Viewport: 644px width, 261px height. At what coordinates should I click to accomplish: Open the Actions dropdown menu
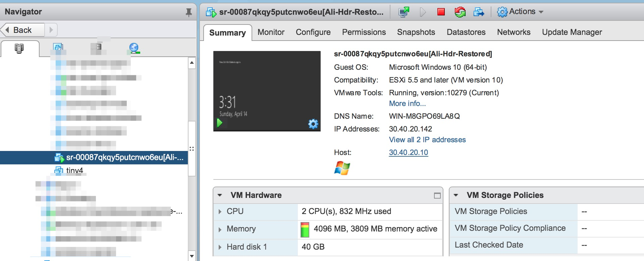(520, 12)
